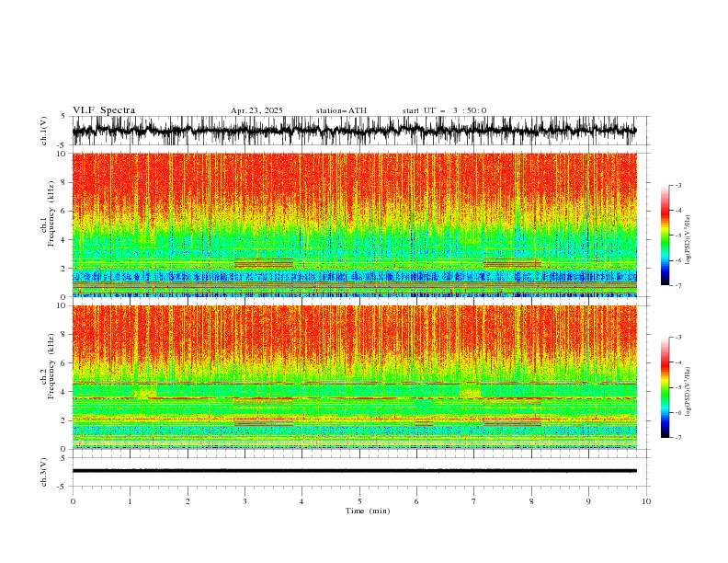
Task: Click '-7' on the lower colorbar
Action: click(x=677, y=437)
